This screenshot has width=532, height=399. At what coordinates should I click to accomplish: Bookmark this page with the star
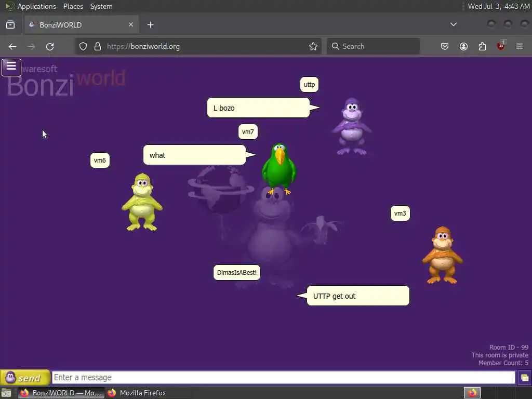(x=313, y=46)
